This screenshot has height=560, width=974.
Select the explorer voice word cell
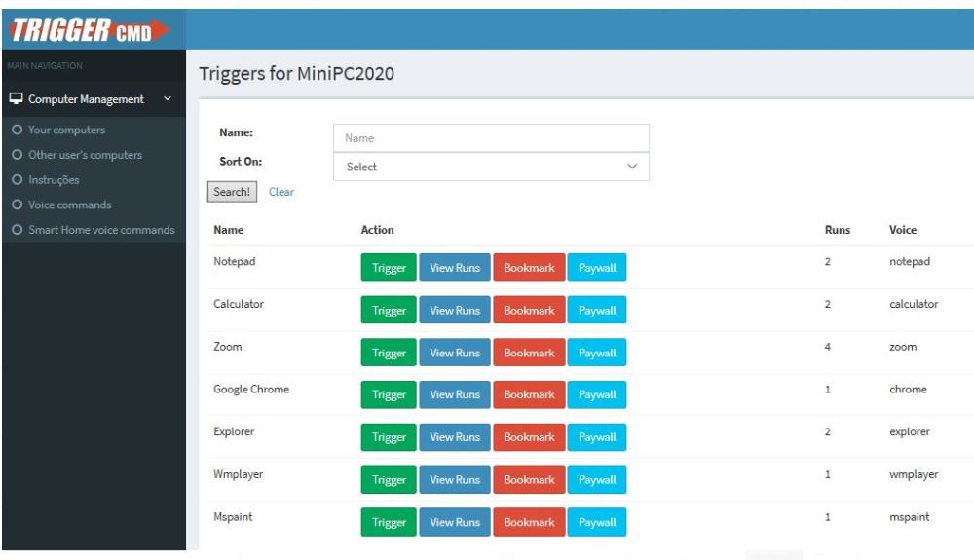tap(910, 431)
